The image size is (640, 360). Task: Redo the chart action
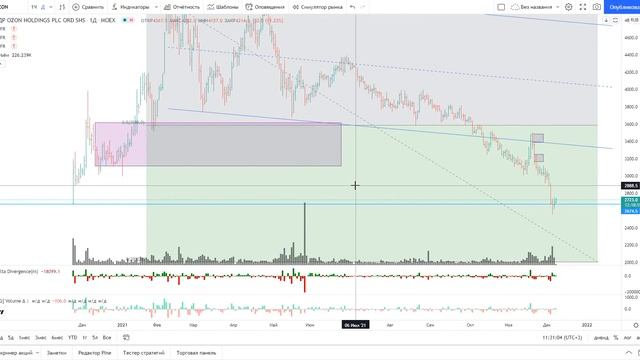pos(363,7)
